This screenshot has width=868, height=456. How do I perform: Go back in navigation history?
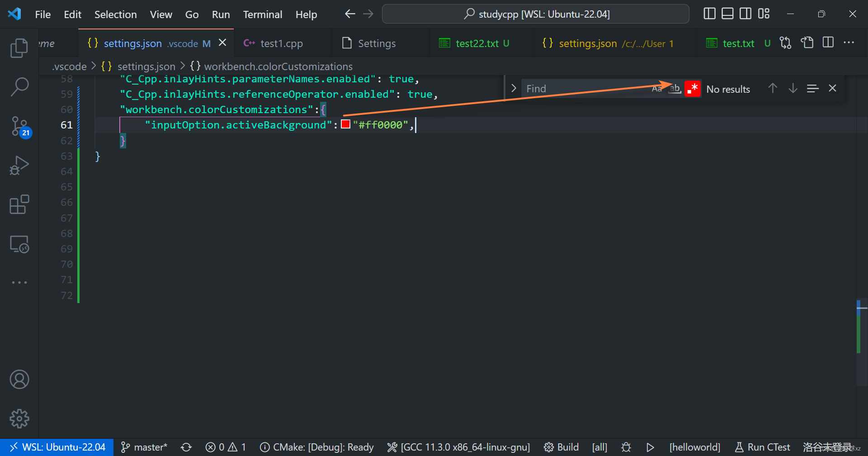click(350, 14)
